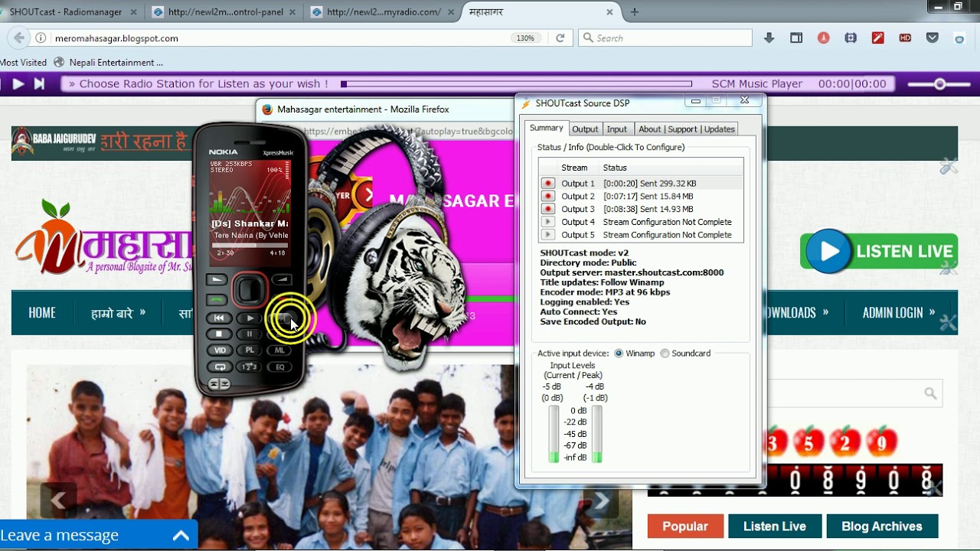Click the Pause key on Nokia phone player

249,334
